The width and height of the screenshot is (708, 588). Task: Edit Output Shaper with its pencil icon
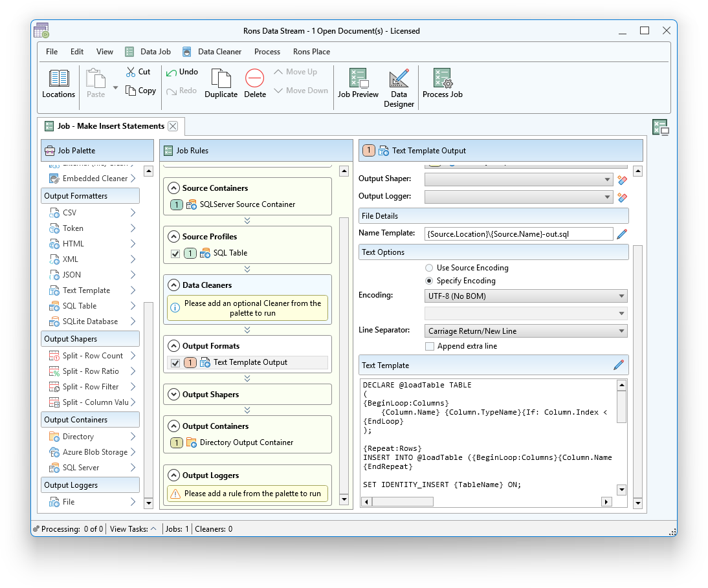click(622, 180)
